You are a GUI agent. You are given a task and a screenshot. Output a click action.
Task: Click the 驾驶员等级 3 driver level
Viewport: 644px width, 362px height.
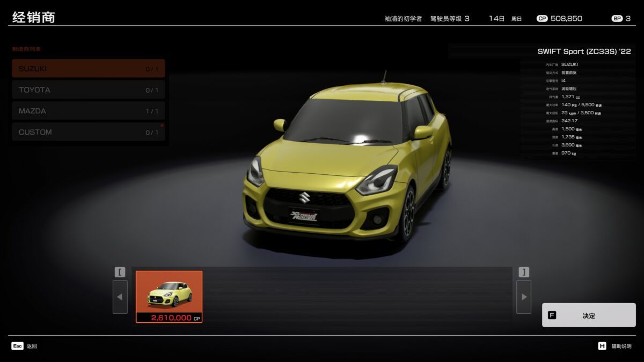450,19
